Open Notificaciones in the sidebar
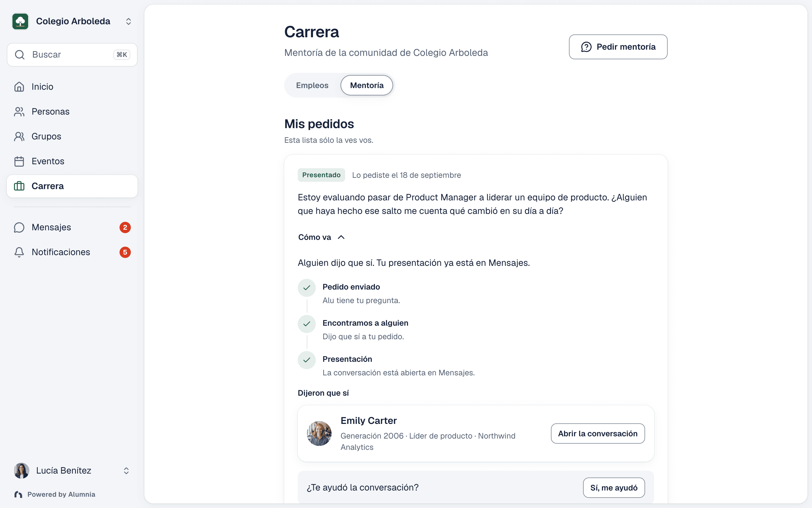The image size is (812, 508). (72, 252)
